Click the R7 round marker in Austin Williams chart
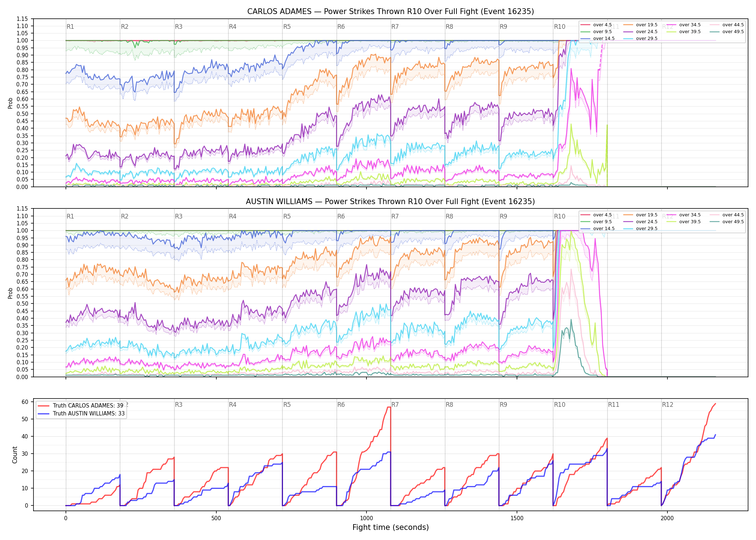 click(x=395, y=216)
